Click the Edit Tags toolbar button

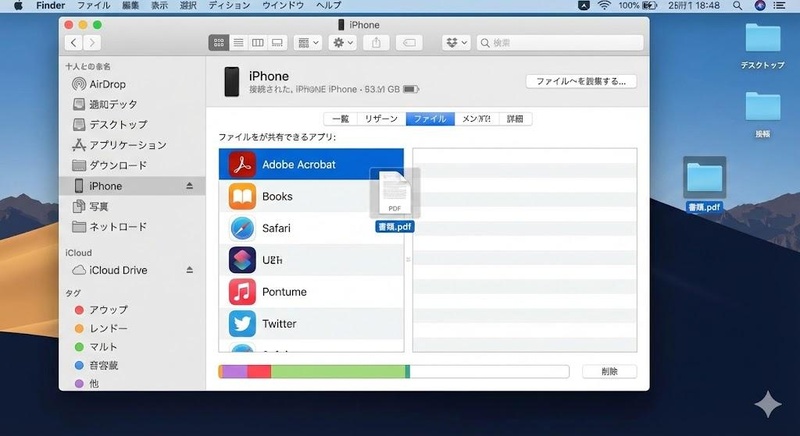pyautogui.click(x=409, y=43)
